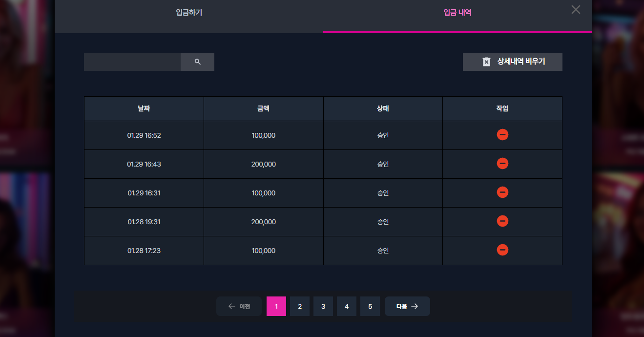The image size is (644, 337).
Task: Focus the search input field
Action: (x=132, y=62)
